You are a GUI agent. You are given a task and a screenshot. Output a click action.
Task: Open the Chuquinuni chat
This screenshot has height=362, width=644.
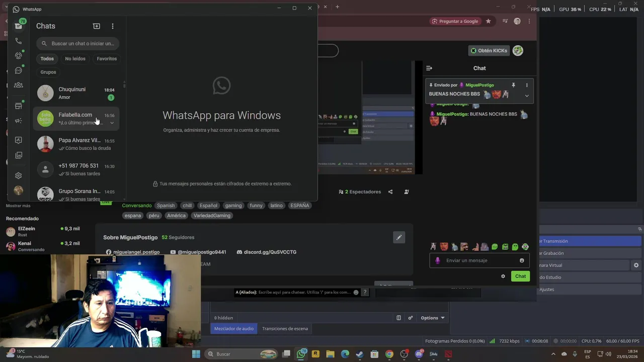point(76,93)
